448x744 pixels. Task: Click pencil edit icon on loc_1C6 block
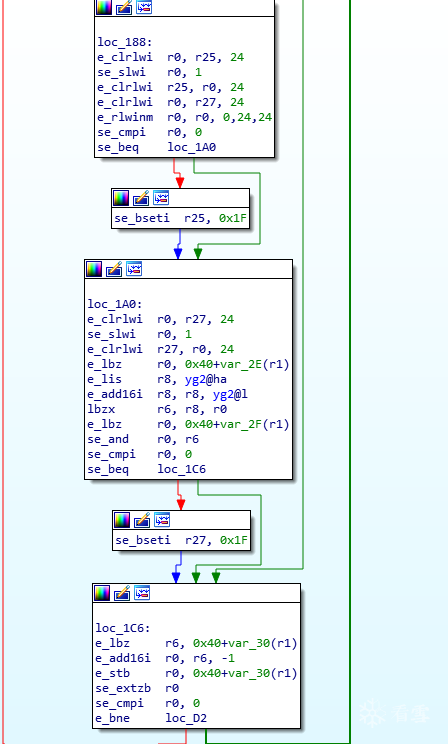pyautogui.click(x=122, y=593)
